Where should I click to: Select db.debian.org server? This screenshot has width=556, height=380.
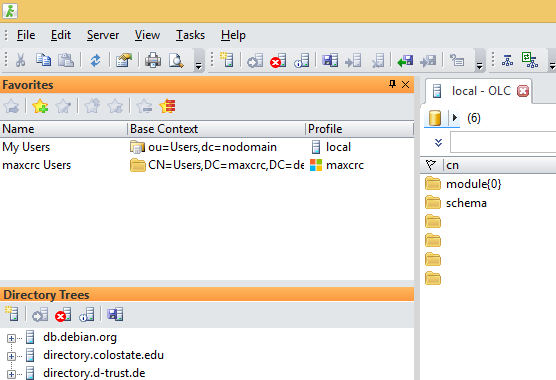pyautogui.click(x=80, y=337)
